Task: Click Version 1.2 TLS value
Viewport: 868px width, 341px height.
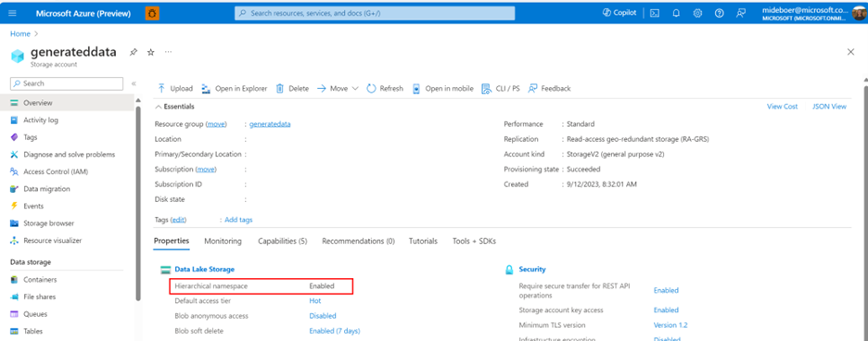Action: [670, 325]
